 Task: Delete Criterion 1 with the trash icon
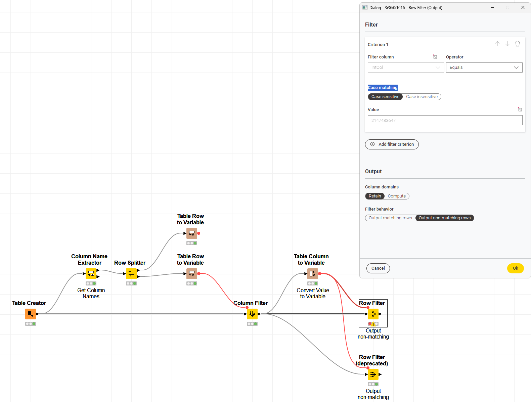tap(518, 44)
